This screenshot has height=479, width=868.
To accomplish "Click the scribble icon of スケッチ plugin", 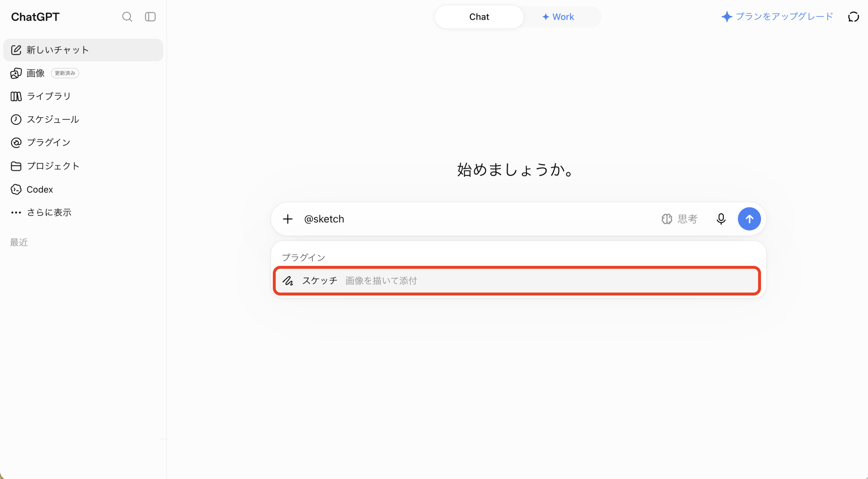I will pos(288,281).
